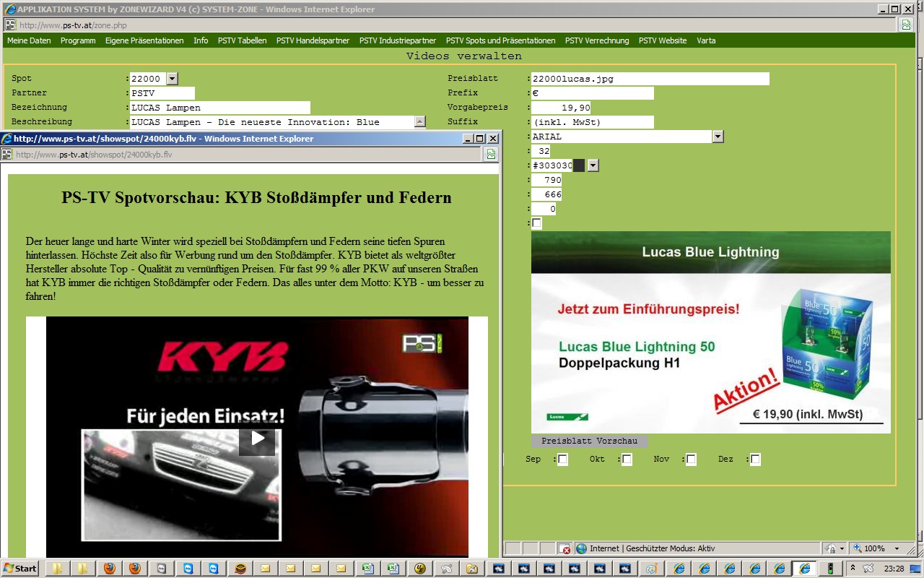Show hidden icons with the tray chevron

[x=853, y=568]
